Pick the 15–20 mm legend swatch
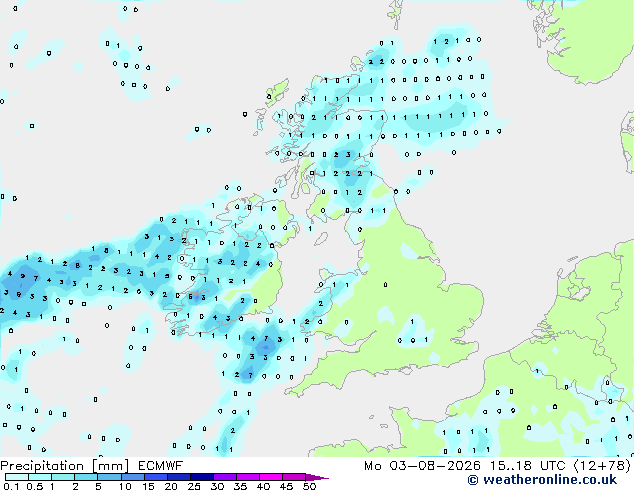Image resolution: width=634 pixels, height=490 pixels. (x=155, y=477)
